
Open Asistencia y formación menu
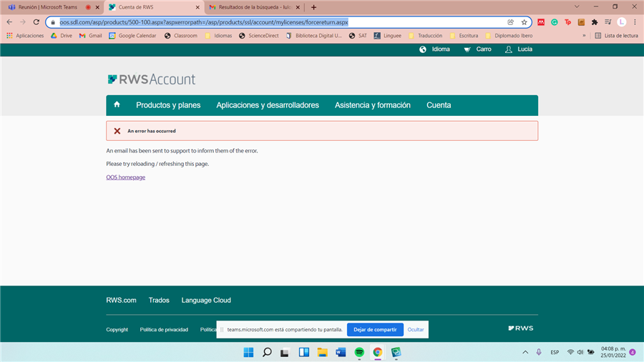coord(373,105)
